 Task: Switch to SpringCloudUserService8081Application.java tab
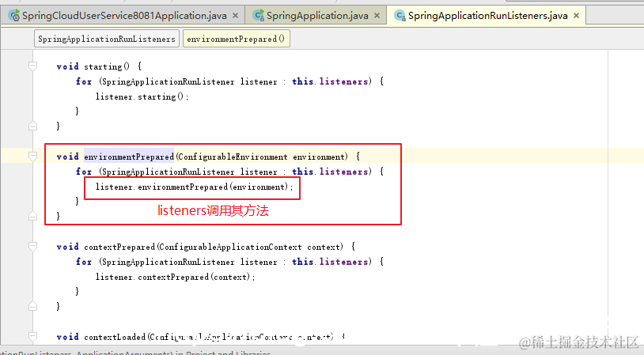click(124, 16)
